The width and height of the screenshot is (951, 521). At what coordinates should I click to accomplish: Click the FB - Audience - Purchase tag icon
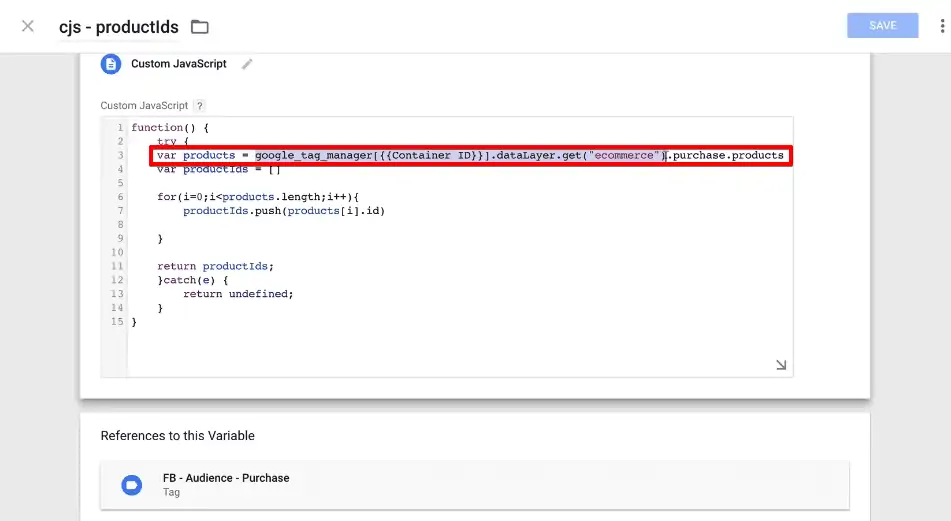pos(132,485)
